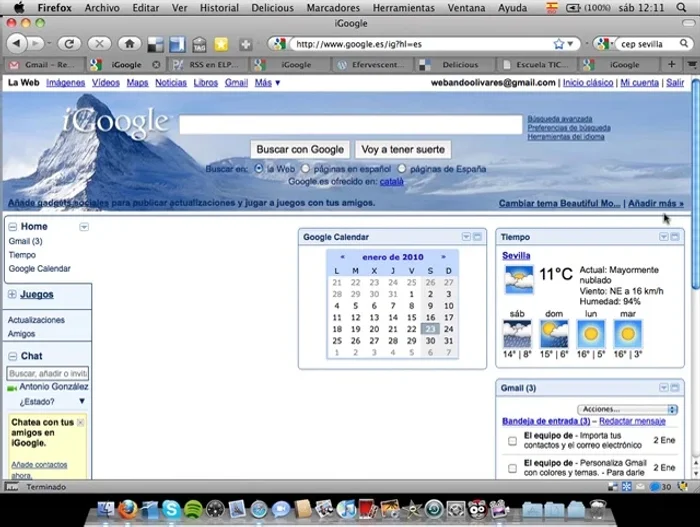Go to next month in Google Calendar
This screenshot has height=527, width=700.
point(443,257)
